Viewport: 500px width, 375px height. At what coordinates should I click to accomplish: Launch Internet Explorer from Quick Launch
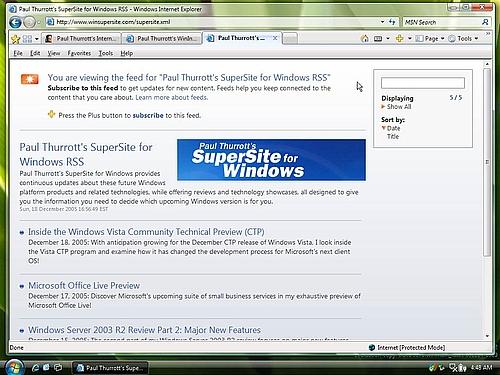pos(35,368)
